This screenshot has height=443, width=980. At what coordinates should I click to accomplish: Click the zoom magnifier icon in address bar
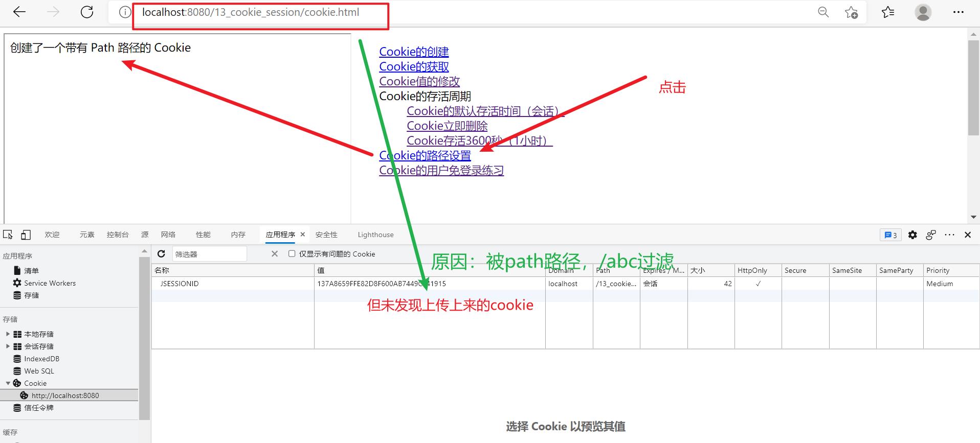823,12
